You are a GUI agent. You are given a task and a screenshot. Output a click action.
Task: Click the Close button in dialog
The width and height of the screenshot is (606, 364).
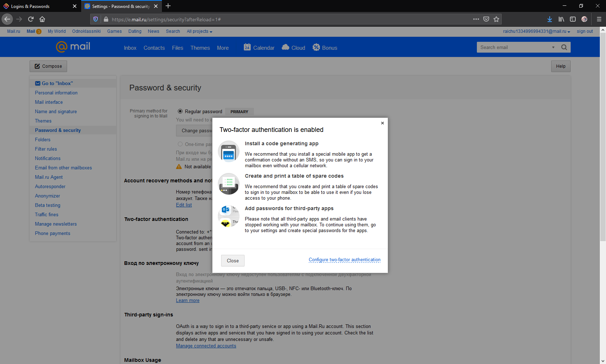(233, 261)
